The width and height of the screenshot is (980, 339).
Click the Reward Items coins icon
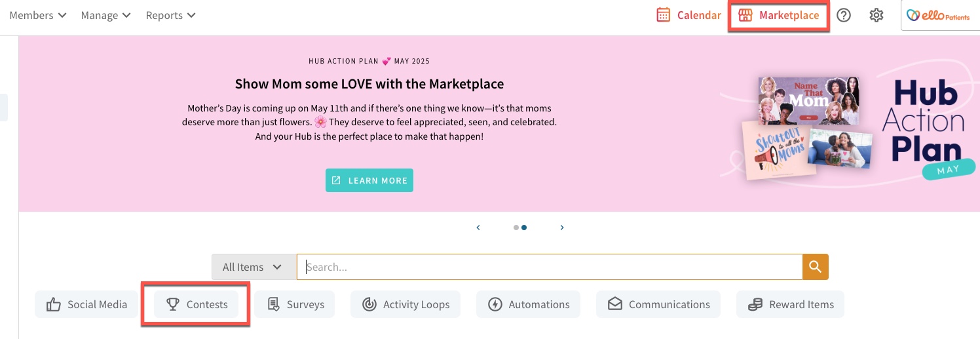[x=755, y=304]
